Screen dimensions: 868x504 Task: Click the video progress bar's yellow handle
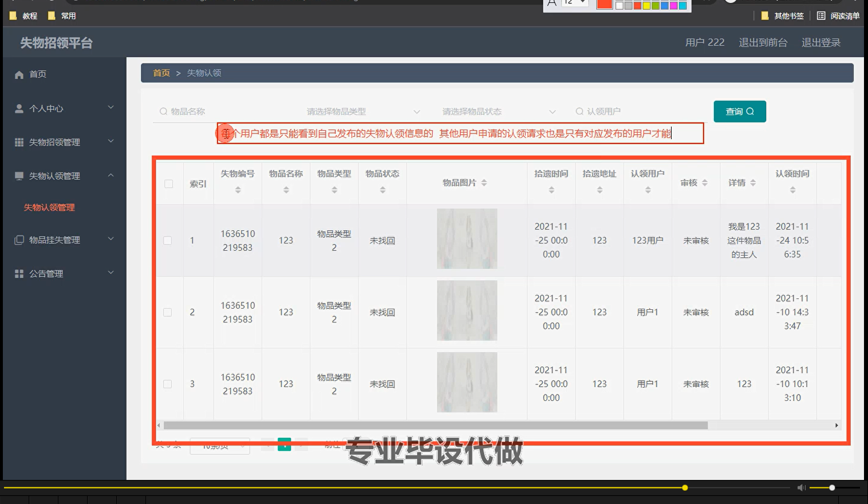click(x=685, y=488)
